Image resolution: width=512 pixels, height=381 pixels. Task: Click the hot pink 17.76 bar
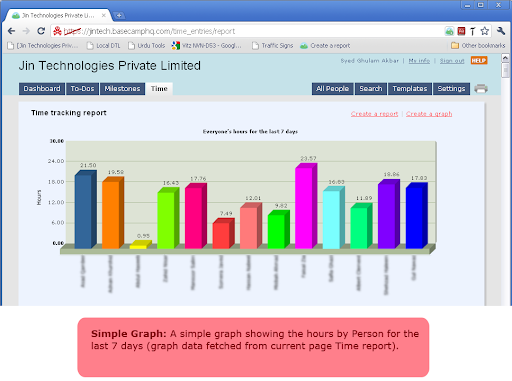[196, 216]
